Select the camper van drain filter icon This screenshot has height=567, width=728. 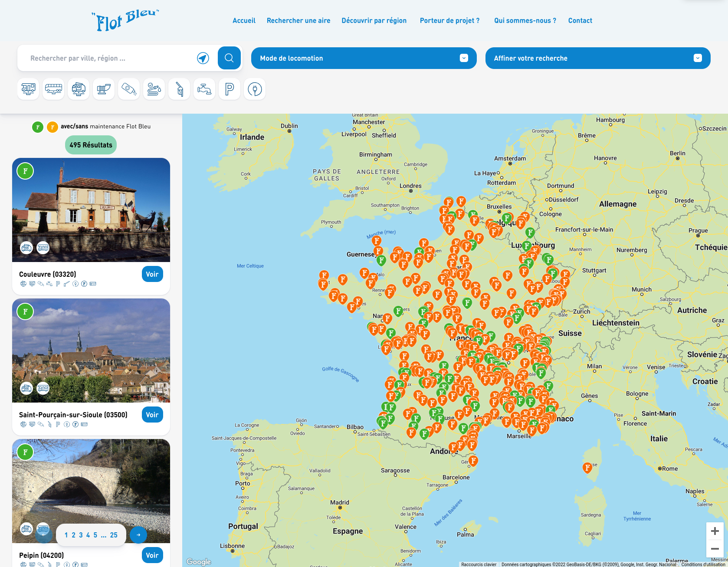79,89
